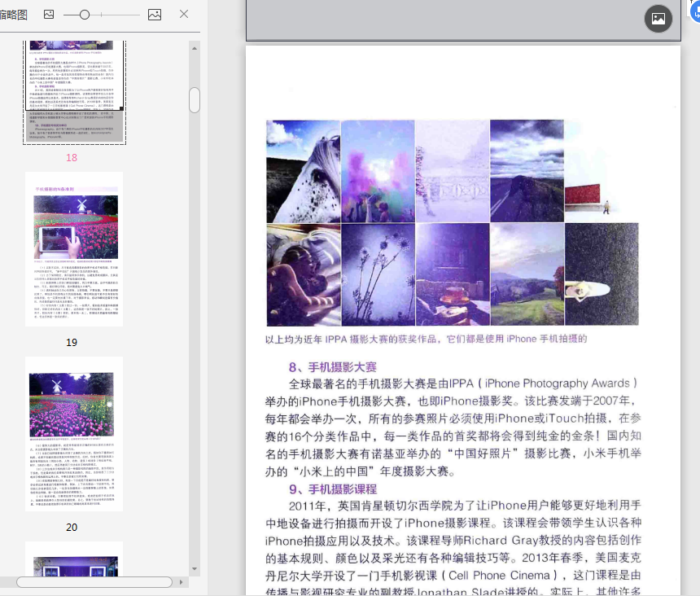
Task: Click the blue floating button at the window's right edge
Action: (x=696, y=11)
